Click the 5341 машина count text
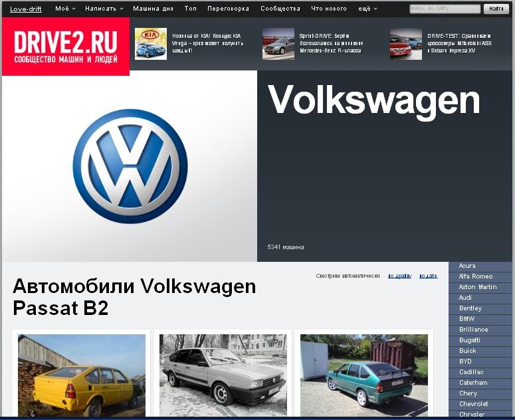 (x=286, y=247)
